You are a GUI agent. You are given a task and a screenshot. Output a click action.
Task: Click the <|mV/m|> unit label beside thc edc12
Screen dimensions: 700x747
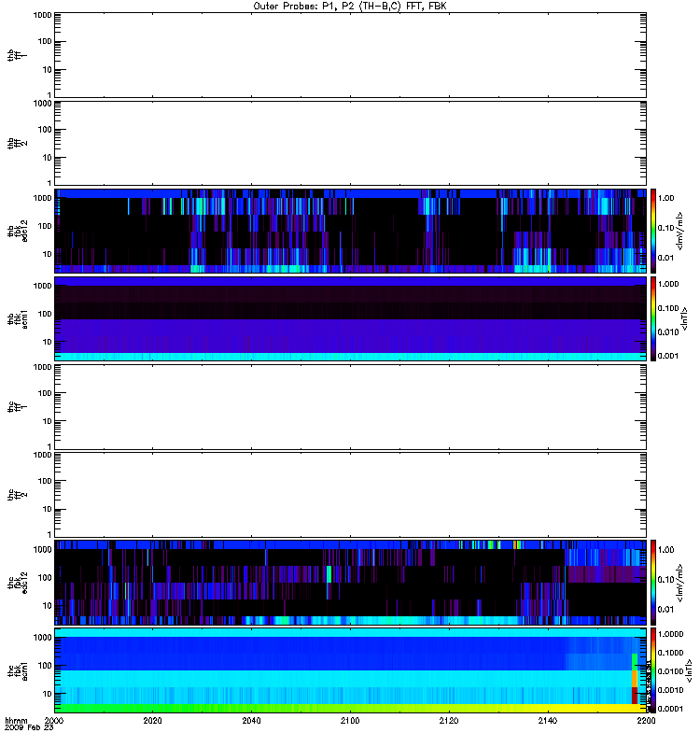click(679, 583)
